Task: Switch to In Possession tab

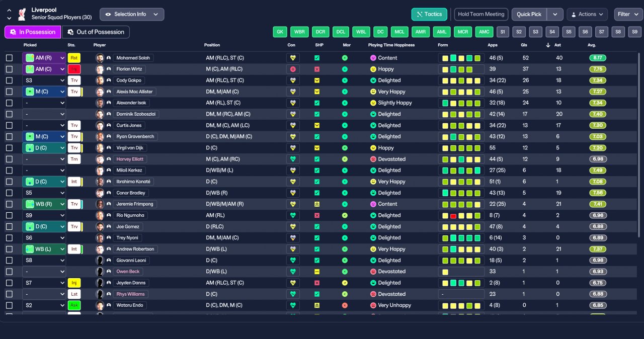Action: click(x=33, y=32)
